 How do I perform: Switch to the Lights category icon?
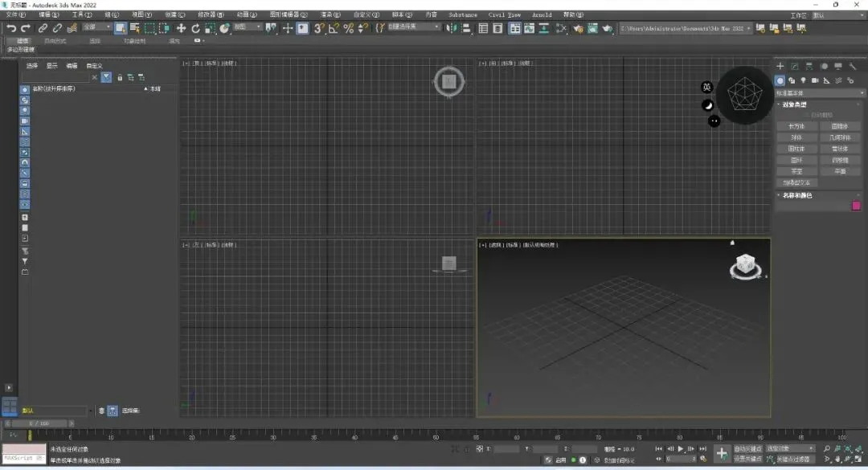803,81
